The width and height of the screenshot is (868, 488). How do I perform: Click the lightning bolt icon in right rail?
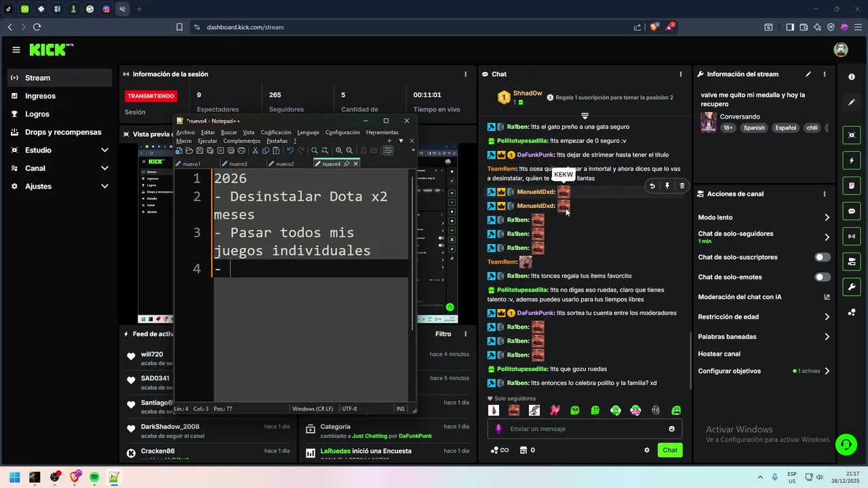852,161
